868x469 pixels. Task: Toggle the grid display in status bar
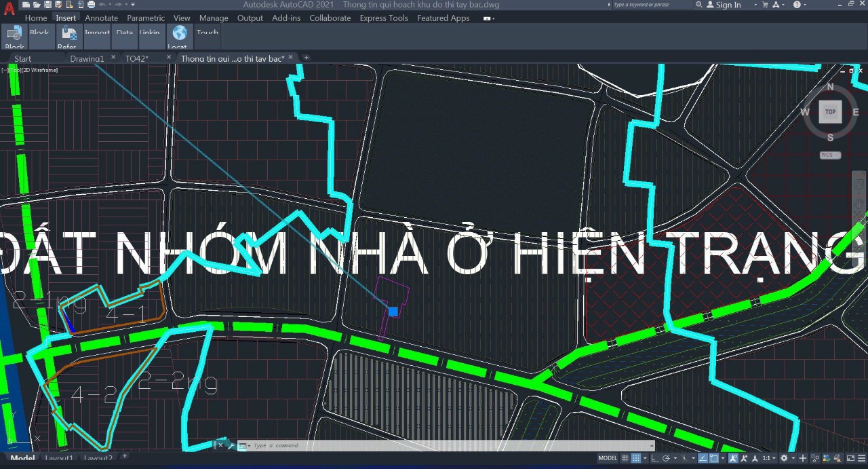click(x=624, y=457)
